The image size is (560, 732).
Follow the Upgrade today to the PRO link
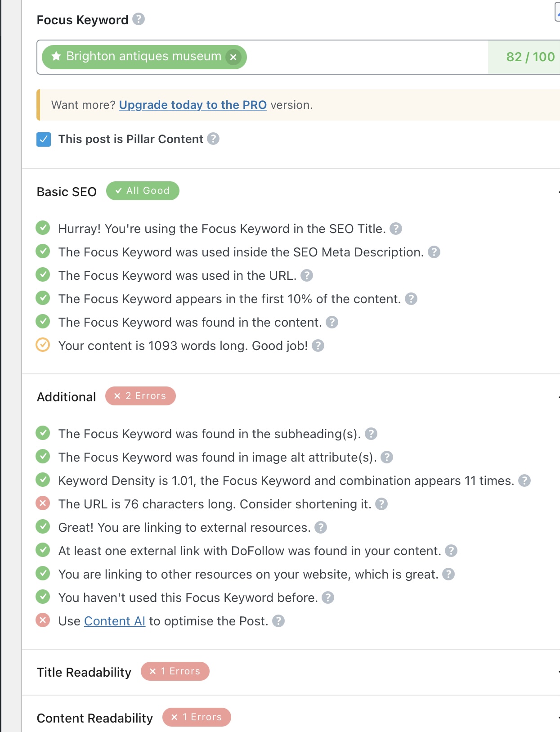pos(193,105)
